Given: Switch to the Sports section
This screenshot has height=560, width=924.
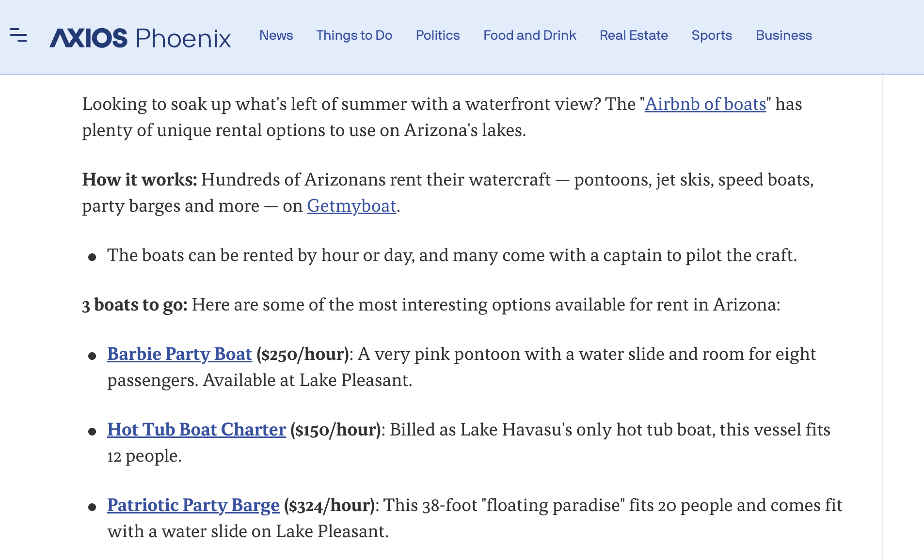Looking at the screenshot, I should pyautogui.click(x=711, y=35).
